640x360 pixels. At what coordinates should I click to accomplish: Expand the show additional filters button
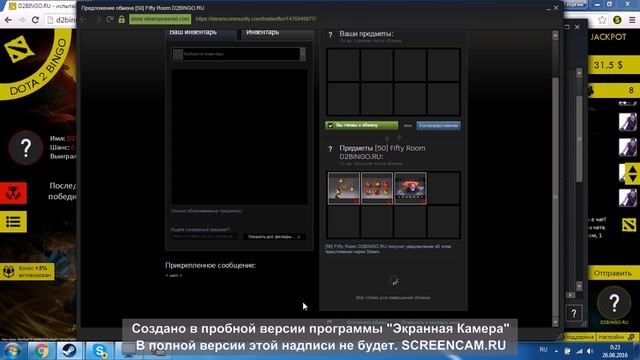pyautogui.click(x=274, y=237)
